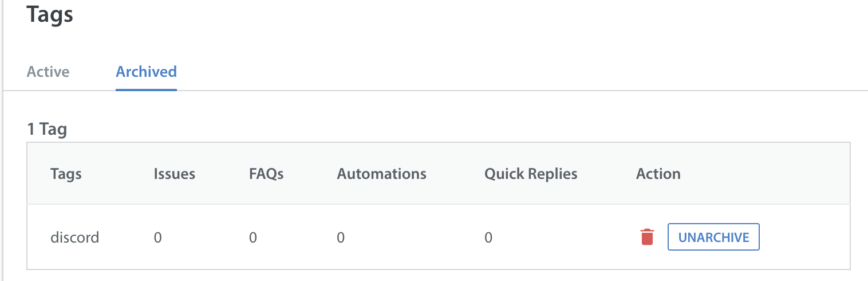Switch to the Active tags tab
Image resolution: width=868 pixels, height=281 pixels.
[48, 72]
